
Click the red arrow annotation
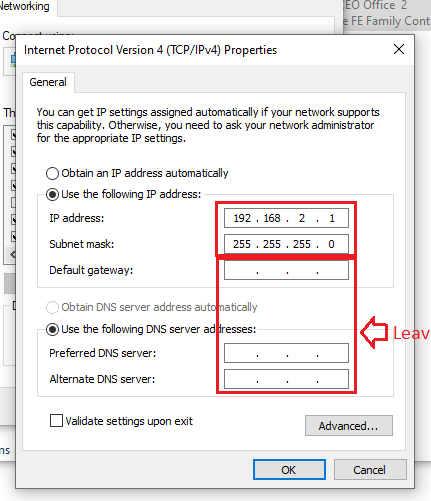tap(374, 332)
